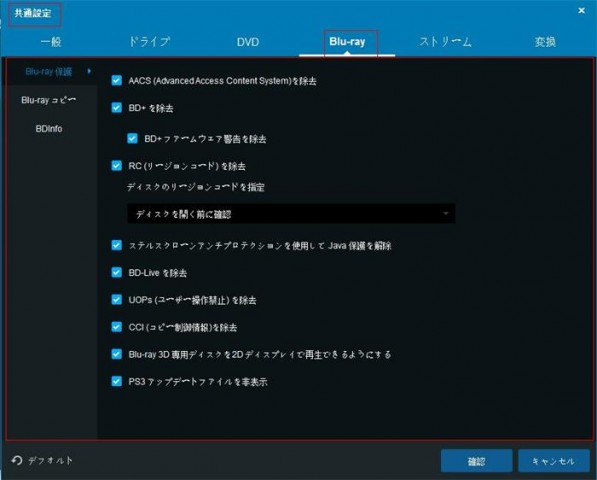Click the キャンセル button
The image size is (597, 480).
554,461
